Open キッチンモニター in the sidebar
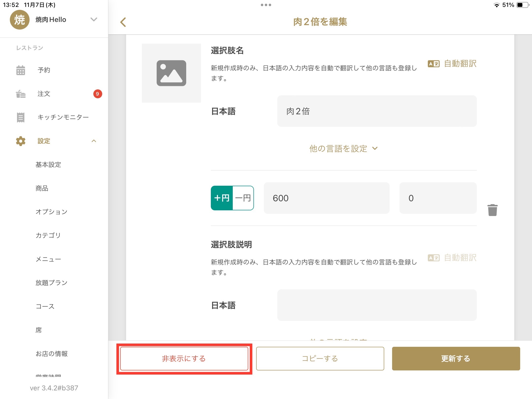 pos(63,117)
